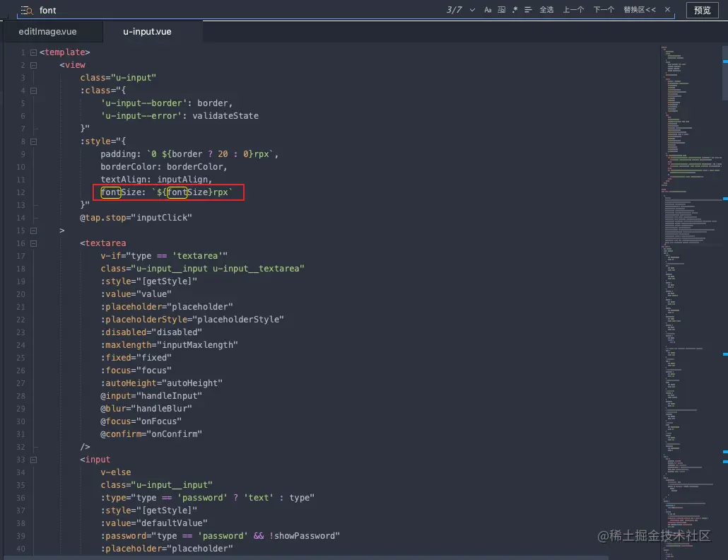Focus the search field containing "font"
728x560 pixels.
click(232, 10)
